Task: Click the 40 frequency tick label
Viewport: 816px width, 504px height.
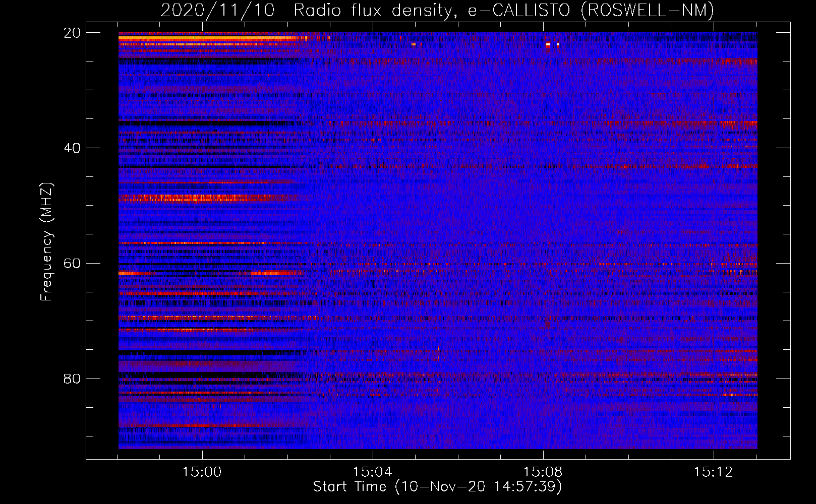Action: pyautogui.click(x=72, y=148)
